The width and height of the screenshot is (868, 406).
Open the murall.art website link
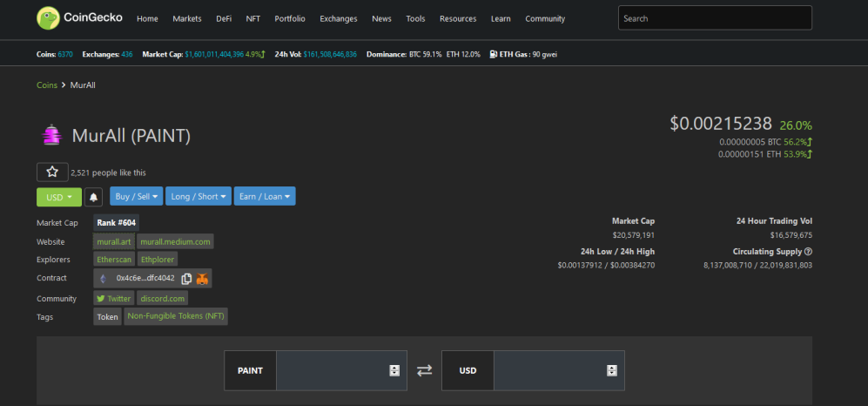113,241
